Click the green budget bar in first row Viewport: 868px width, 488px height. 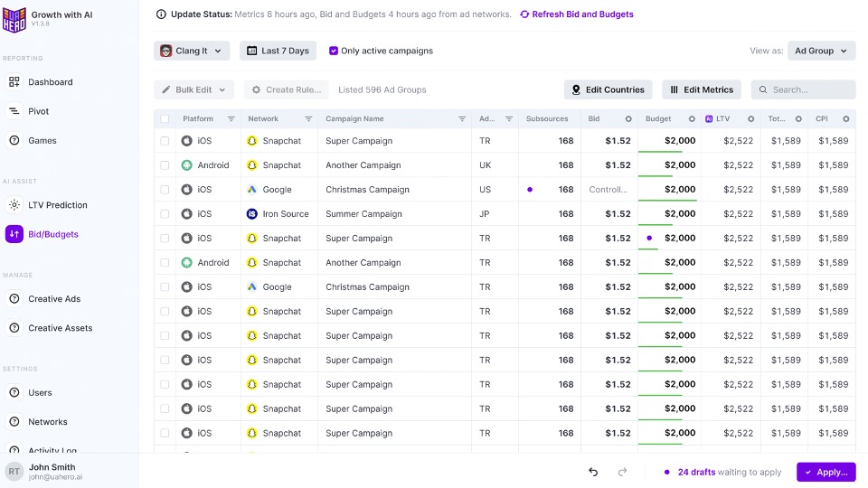(x=660, y=152)
